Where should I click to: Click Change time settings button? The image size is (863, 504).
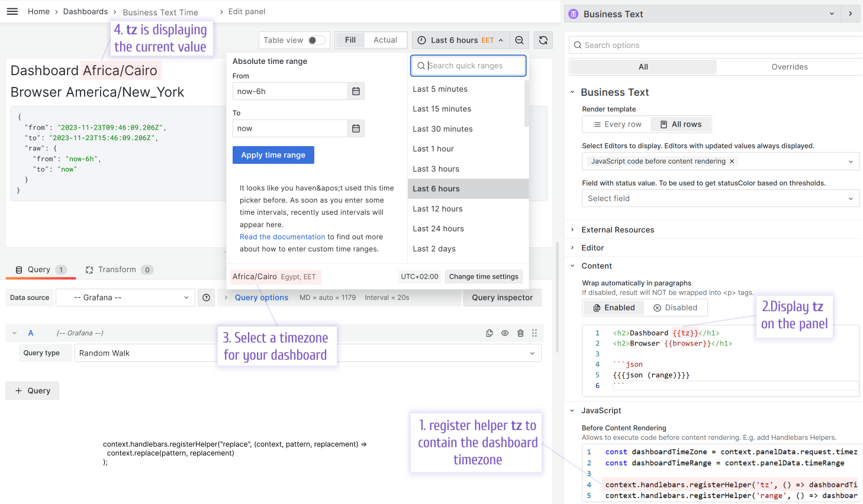[x=484, y=276]
